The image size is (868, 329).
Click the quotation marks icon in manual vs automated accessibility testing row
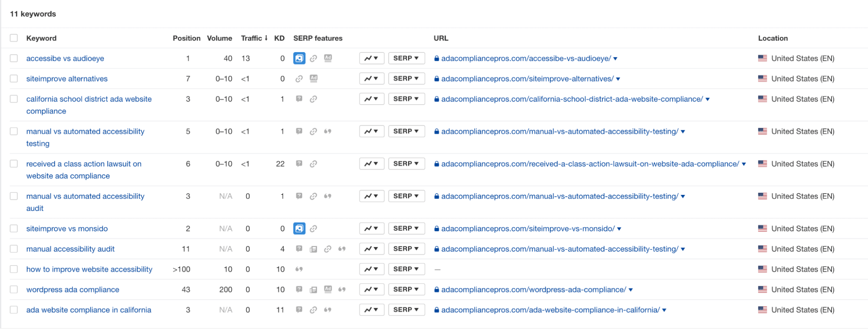click(328, 132)
